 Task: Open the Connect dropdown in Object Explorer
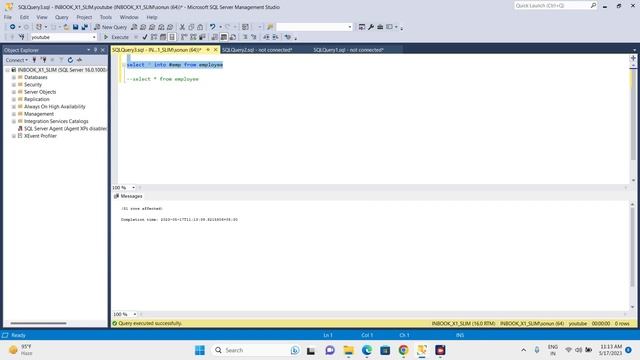17,60
